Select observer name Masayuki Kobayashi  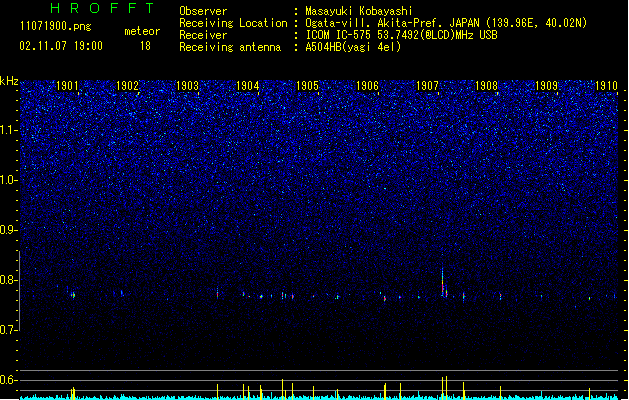pos(359,11)
